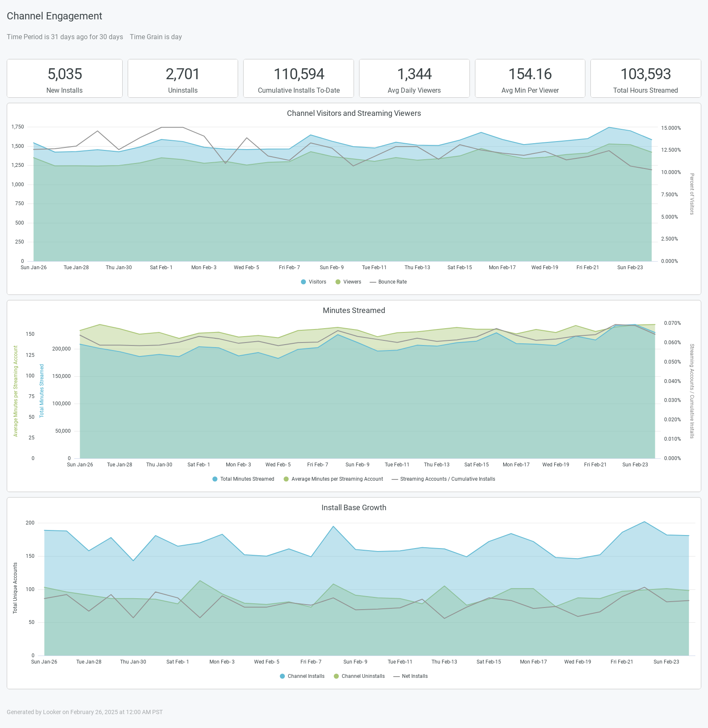Toggle the Viewers legend series
The width and height of the screenshot is (708, 728).
pos(349,282)
